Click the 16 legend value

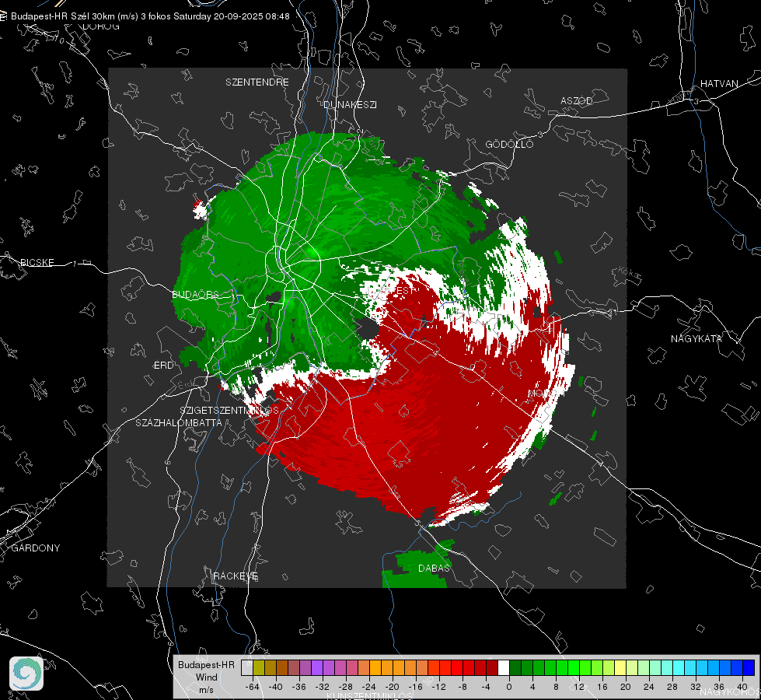pyautogui.click(x=602, y=687)
